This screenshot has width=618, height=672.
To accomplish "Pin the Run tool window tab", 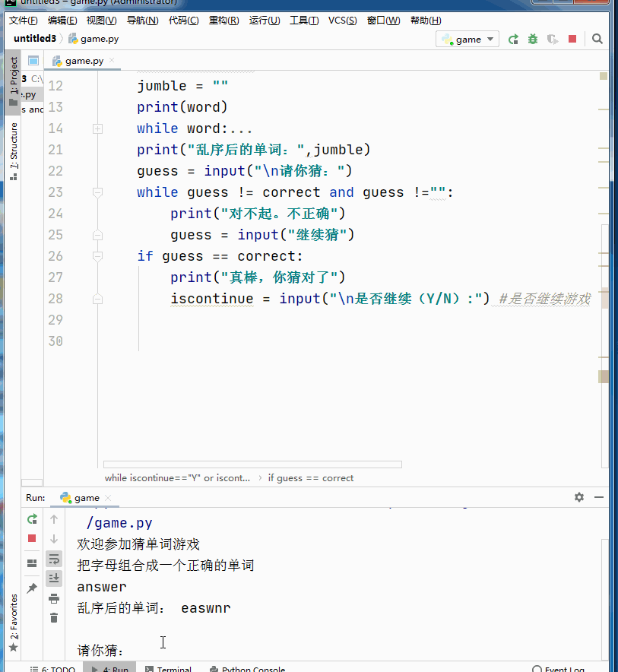I will (31, 586).
